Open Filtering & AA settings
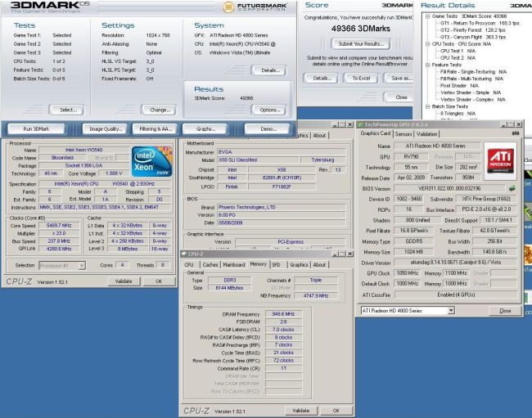 156,128
